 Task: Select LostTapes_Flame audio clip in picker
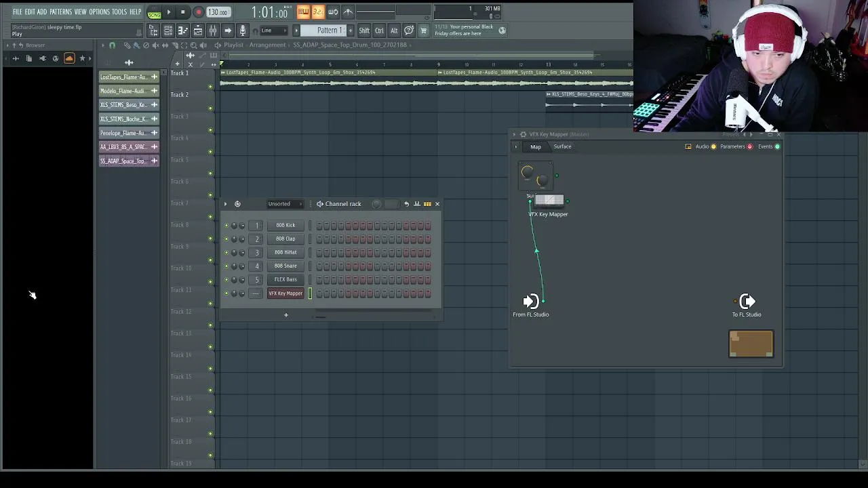(x=129, y=77)
